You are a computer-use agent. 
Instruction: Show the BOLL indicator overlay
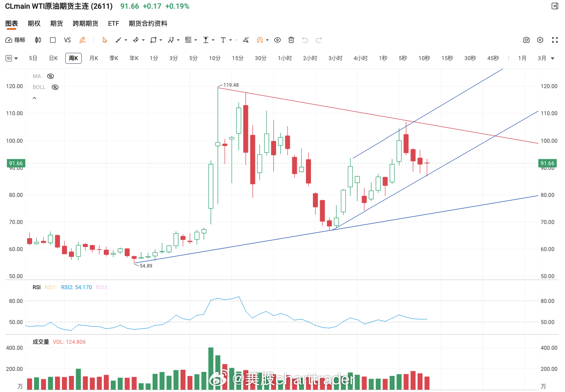click(x=55, y=87)
